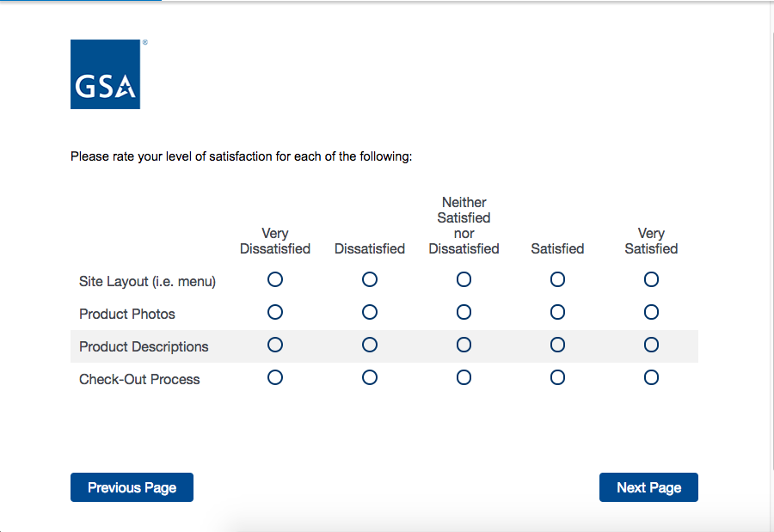The image size is (774, 532).
Task: Mark Product Photos as Very Dissatisfied
Action: click(x=275, y=312)
